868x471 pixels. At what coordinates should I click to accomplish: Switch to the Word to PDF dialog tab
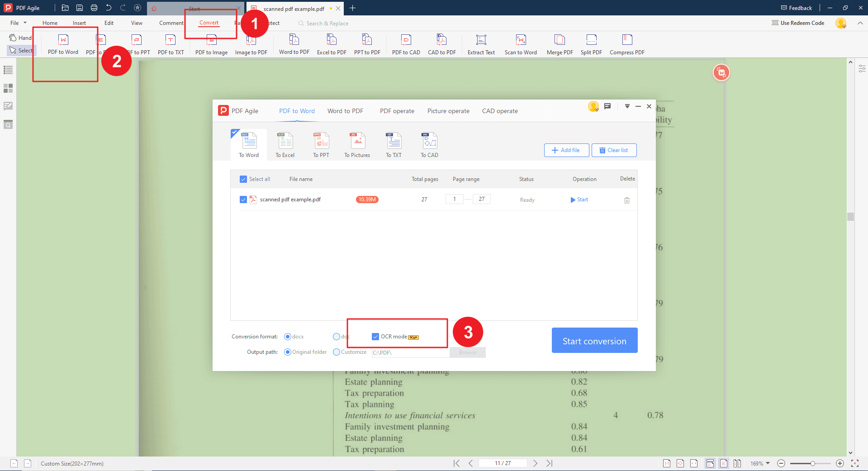click(345, 111)
